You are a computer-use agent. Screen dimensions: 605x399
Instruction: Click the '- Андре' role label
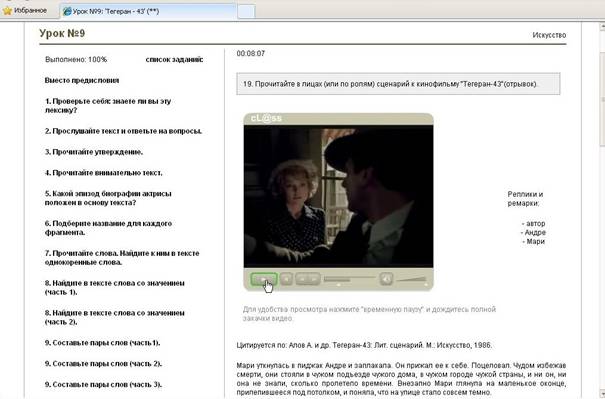[533, 232]
